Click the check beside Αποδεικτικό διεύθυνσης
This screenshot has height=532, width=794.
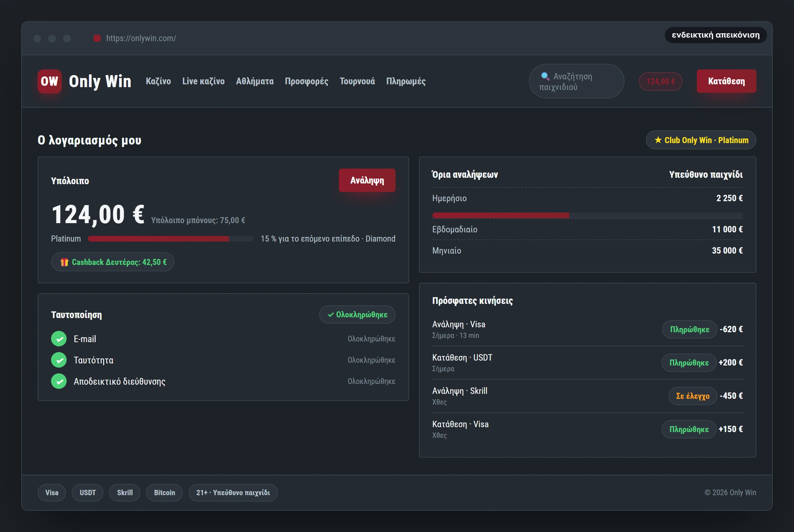(x=59, y=381)
